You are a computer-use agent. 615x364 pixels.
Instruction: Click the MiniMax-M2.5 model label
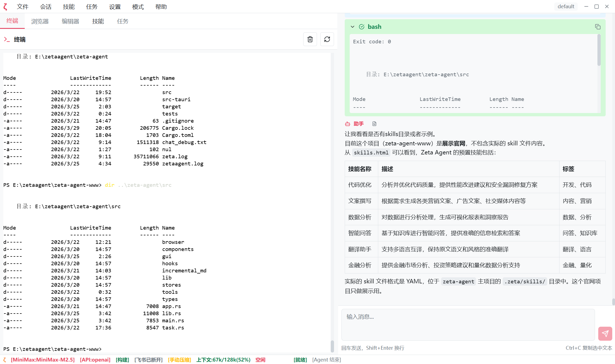[43, 360]
